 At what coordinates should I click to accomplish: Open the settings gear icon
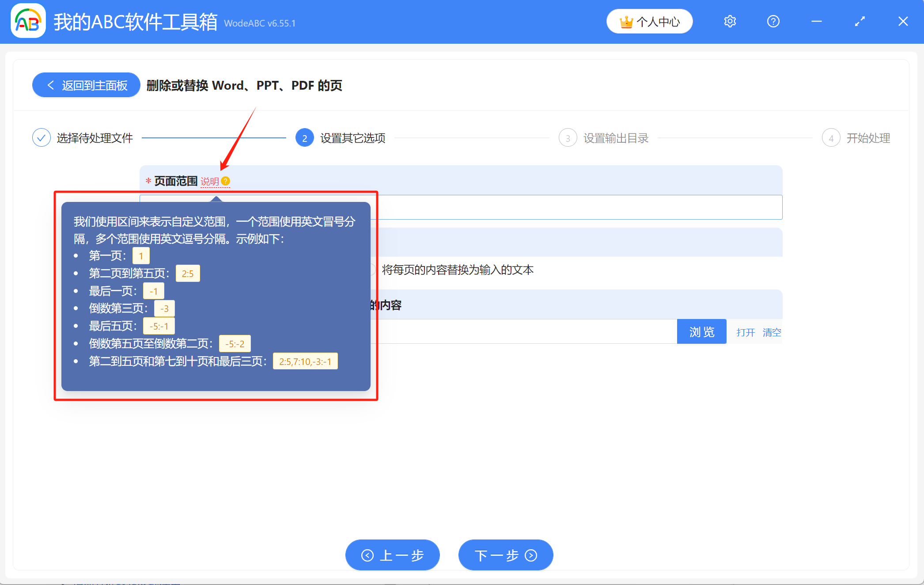(x=730, y=21)
